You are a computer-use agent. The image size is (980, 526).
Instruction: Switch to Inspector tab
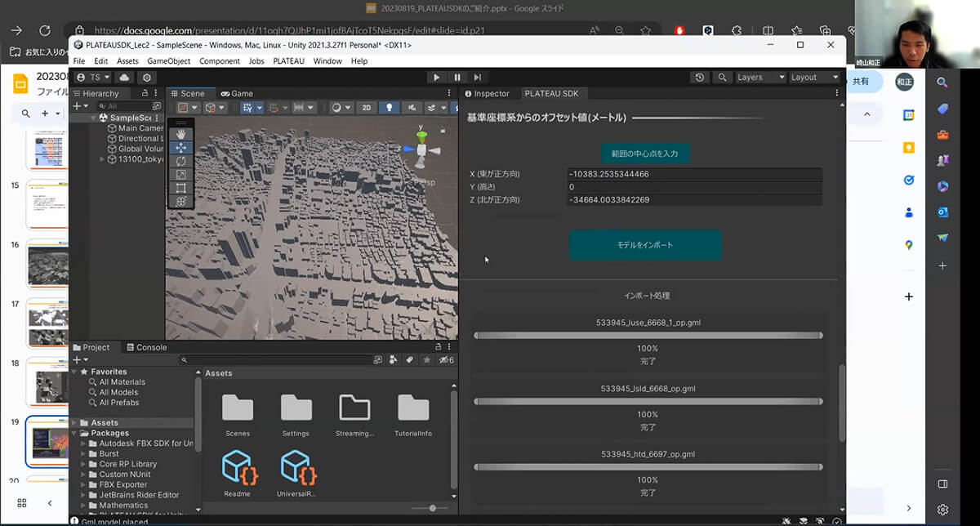click(487, 94)
